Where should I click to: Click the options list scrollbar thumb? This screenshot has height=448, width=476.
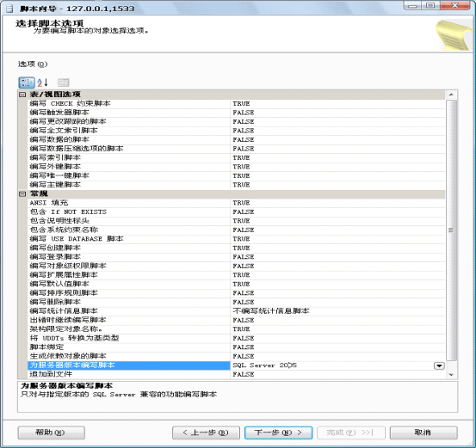[451, 230]
